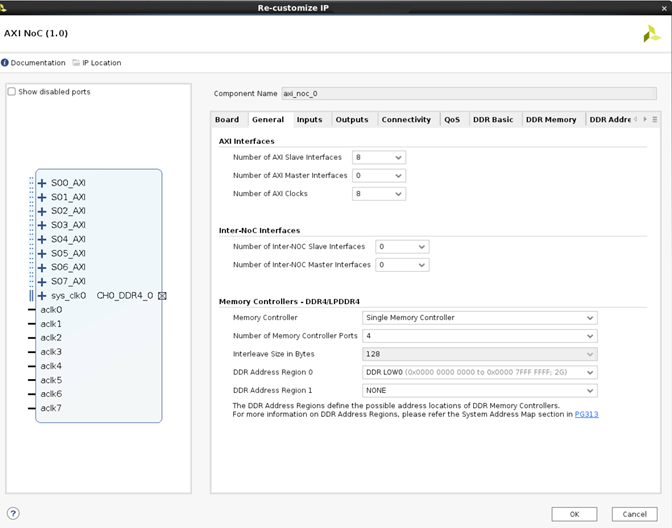Click the Component Name input field
The image size is (672, 528).
[x=469, y=93]
